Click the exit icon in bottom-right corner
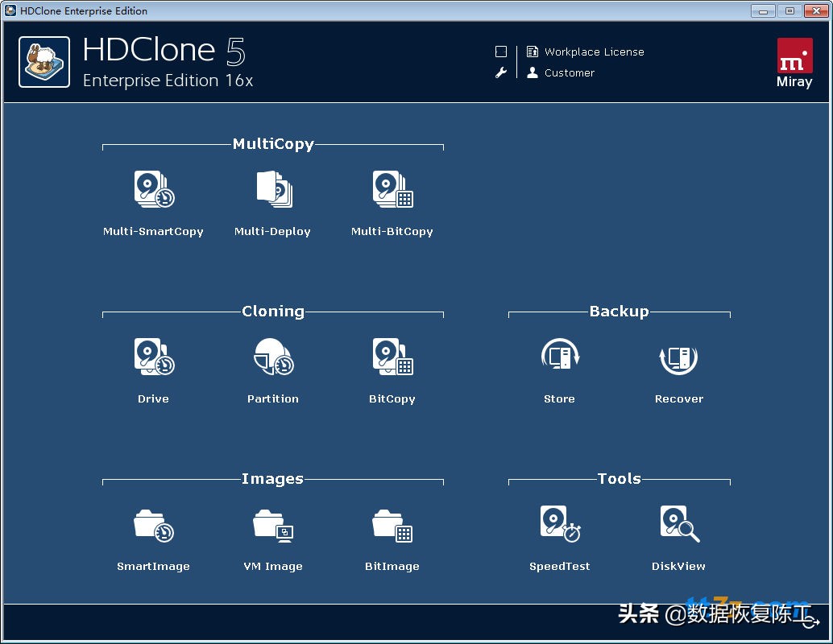 point(810,622)
